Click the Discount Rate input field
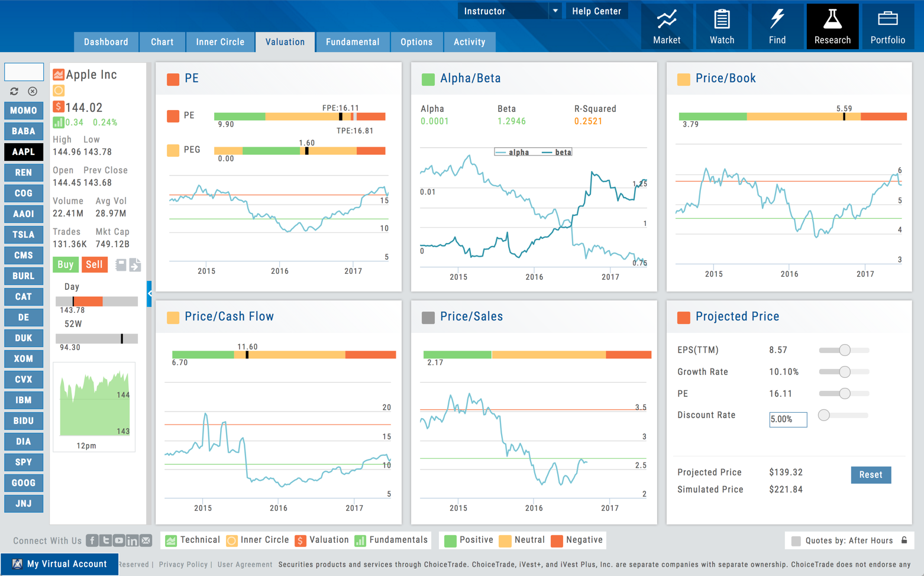This screenshot has width=924, height=576. (788, 419)
